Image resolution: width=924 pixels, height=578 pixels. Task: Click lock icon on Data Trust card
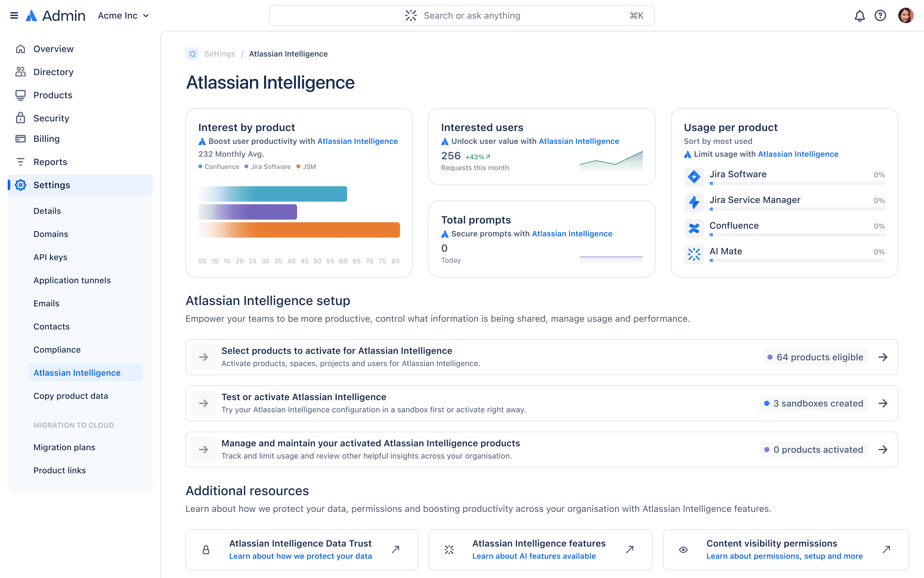tap(206, 550)
